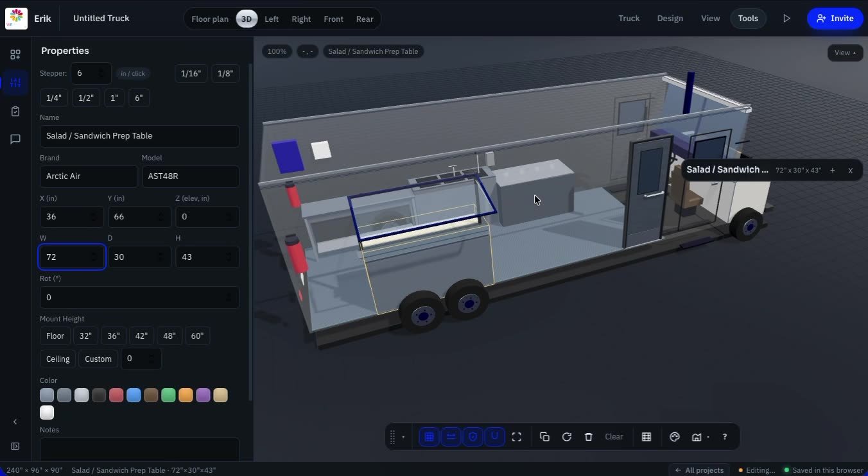Click the fit-to-screen icon in bottom toolbar
Image resolution: width=868 pixels, height=476 pixels.
pyautogui.click(x=517, y=437)
